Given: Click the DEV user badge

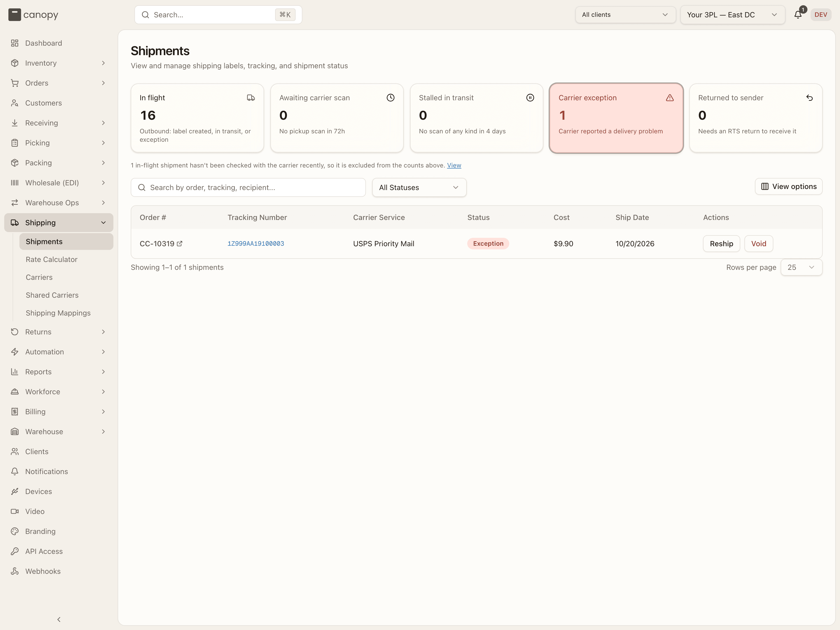Looking at the screenshot, I should pos(821,15).
